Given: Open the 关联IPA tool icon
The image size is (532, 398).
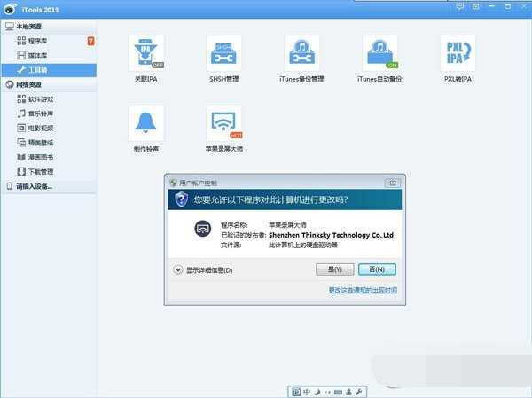Looking at the screenshot, I should pos(146,53).
